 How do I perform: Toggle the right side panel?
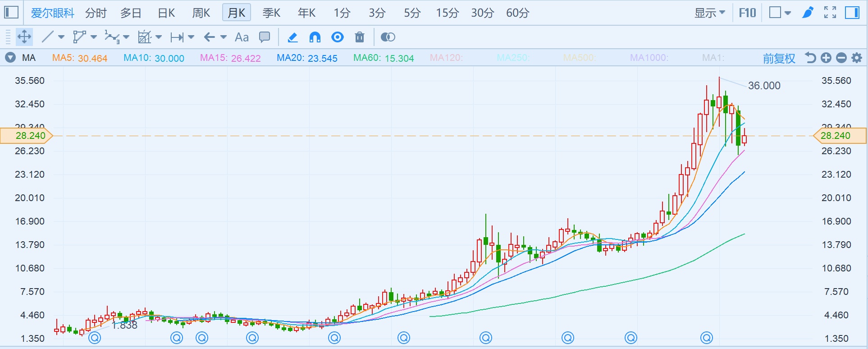(x=852, y=13)
